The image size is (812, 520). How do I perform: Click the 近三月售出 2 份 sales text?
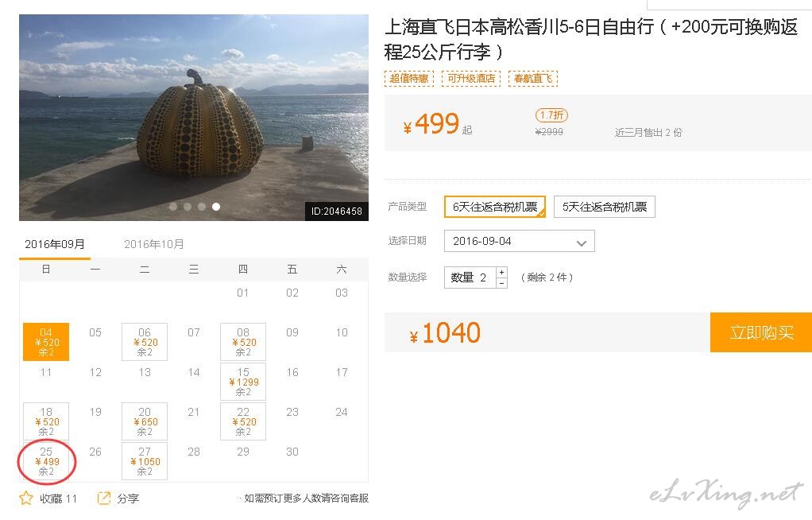click(648, 133)
